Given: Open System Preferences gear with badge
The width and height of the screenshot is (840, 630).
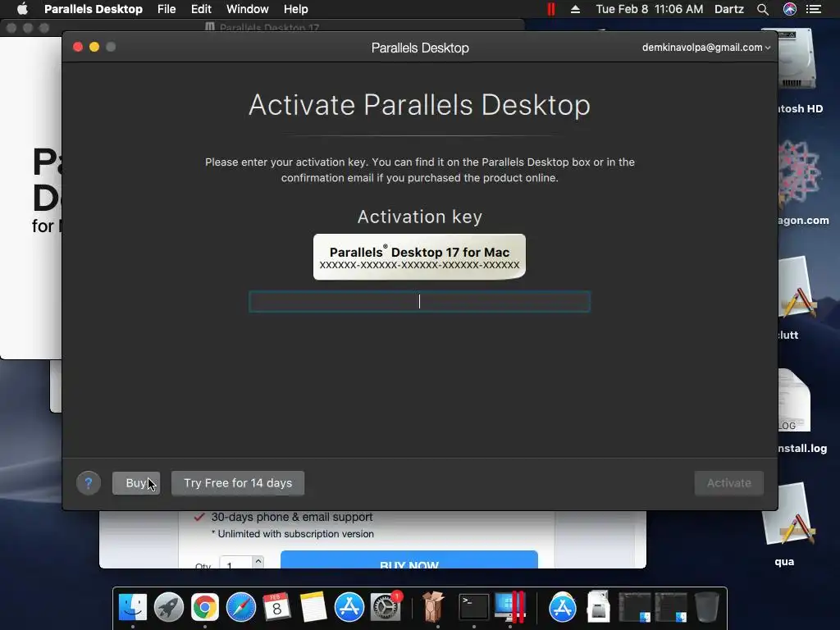Looking at the screenshot, I should (386, 608).
